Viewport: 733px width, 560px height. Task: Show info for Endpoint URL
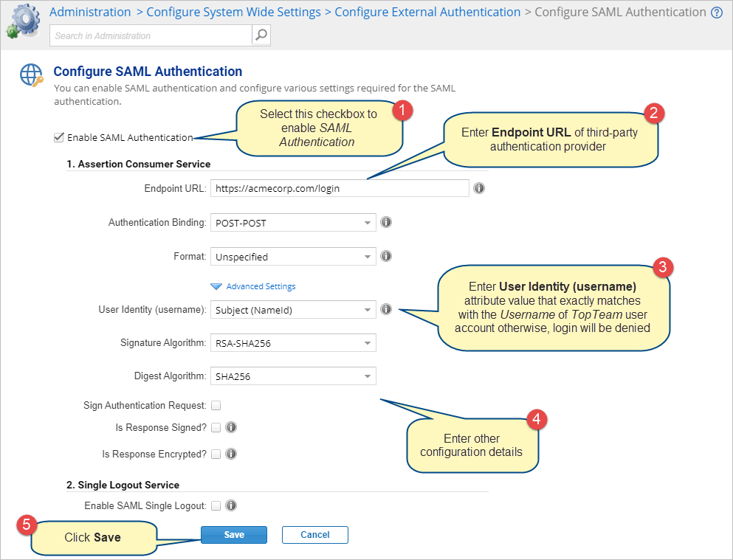coord(479,188)
